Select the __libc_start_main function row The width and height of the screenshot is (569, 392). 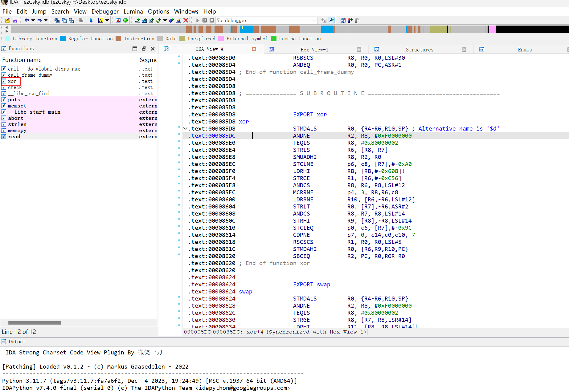(79, 112)
